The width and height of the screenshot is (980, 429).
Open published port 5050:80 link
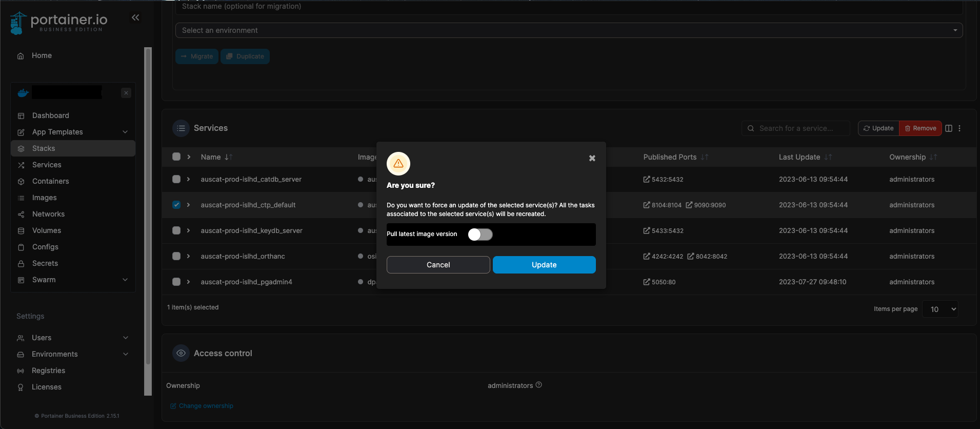[659, 282]
